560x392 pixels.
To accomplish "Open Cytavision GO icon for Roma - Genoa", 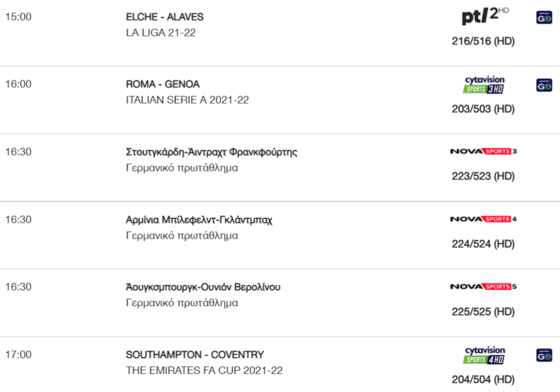I will pos(544,85).
